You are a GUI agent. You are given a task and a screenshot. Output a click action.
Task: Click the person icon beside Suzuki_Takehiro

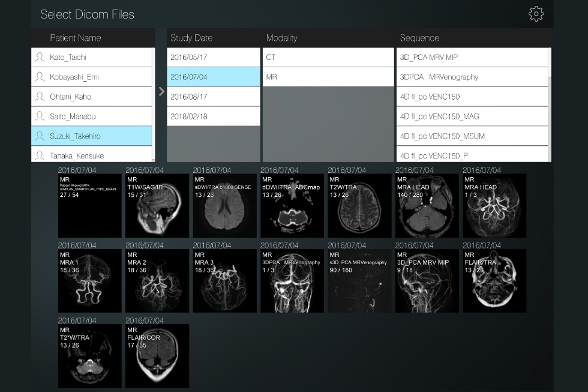coord(40,136)
